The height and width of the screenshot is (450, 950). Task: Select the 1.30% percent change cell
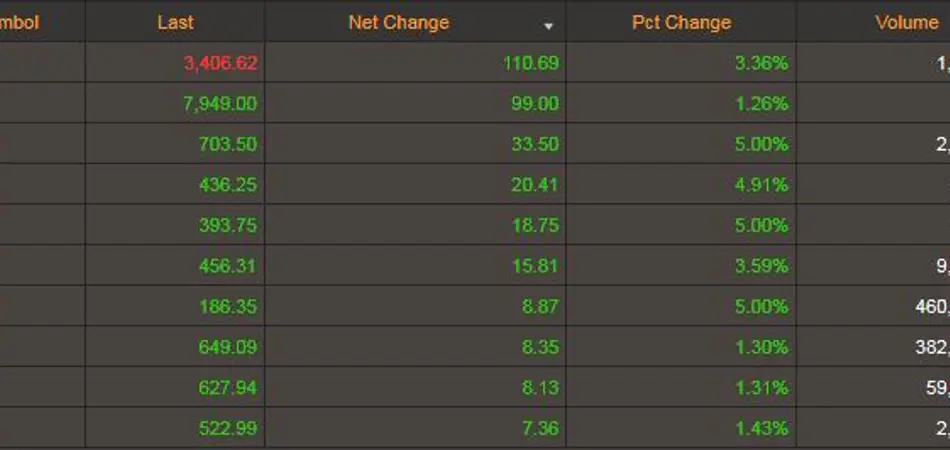pyautogui.click(x=761, y=347)
